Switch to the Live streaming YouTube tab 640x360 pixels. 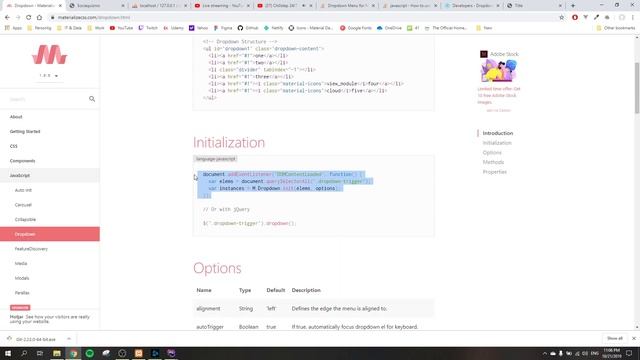coord(222,6)
